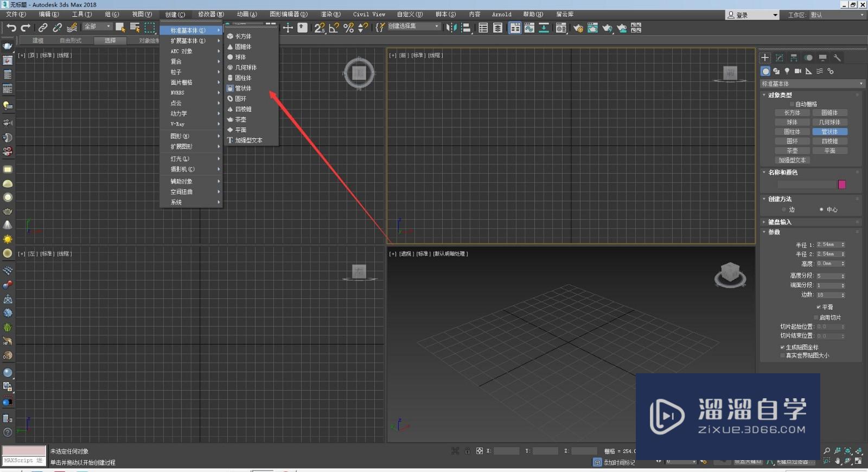868x472 pixels.
Task: Open the magenta object color swatch
Action: 842,184
